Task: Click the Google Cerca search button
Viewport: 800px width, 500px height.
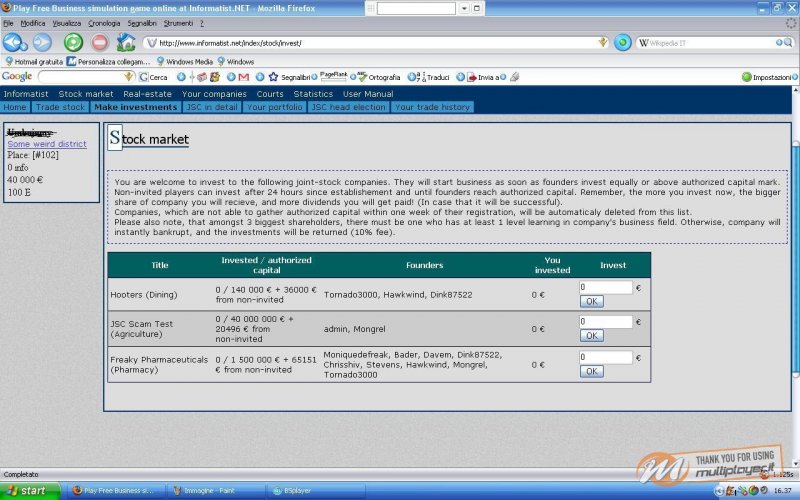Action: click(154, 77)
